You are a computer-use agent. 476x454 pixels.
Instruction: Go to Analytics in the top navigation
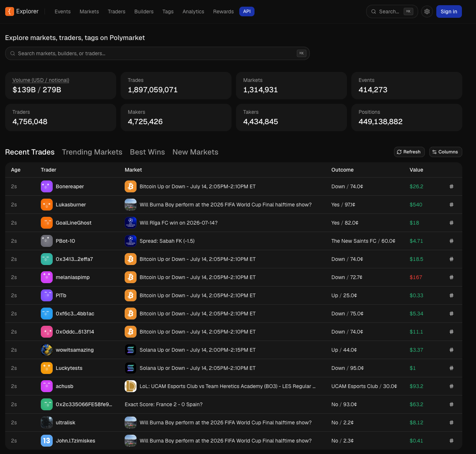point(193,11)
